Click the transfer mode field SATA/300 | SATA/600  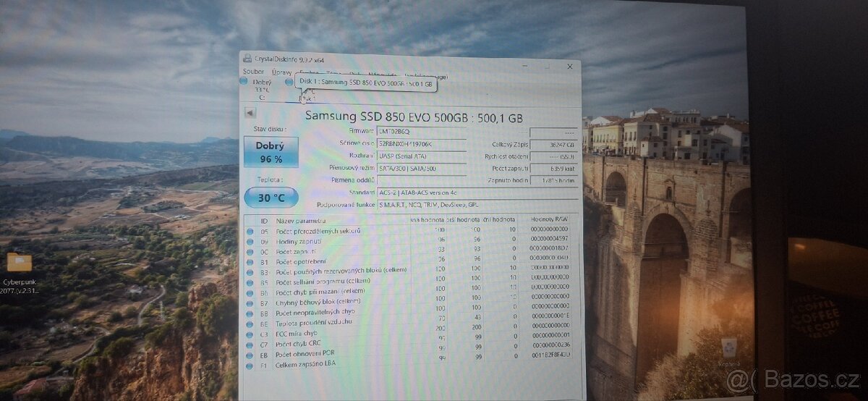coord(421,168)
